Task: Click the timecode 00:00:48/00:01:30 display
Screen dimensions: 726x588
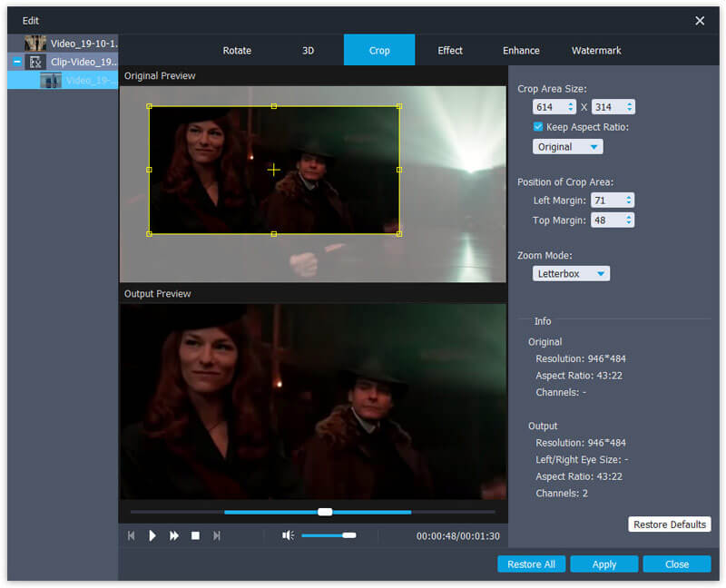Action: coord(458,536)
